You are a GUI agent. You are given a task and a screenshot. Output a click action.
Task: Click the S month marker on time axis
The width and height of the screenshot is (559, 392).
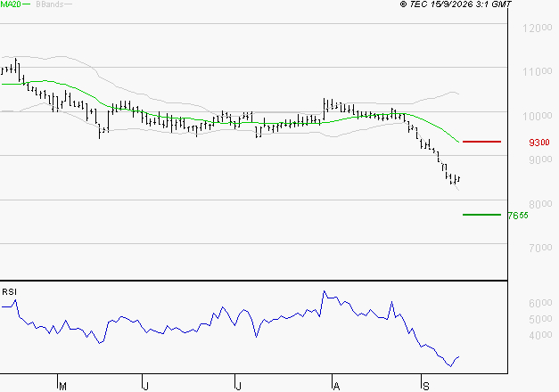(x=425, y=386)
